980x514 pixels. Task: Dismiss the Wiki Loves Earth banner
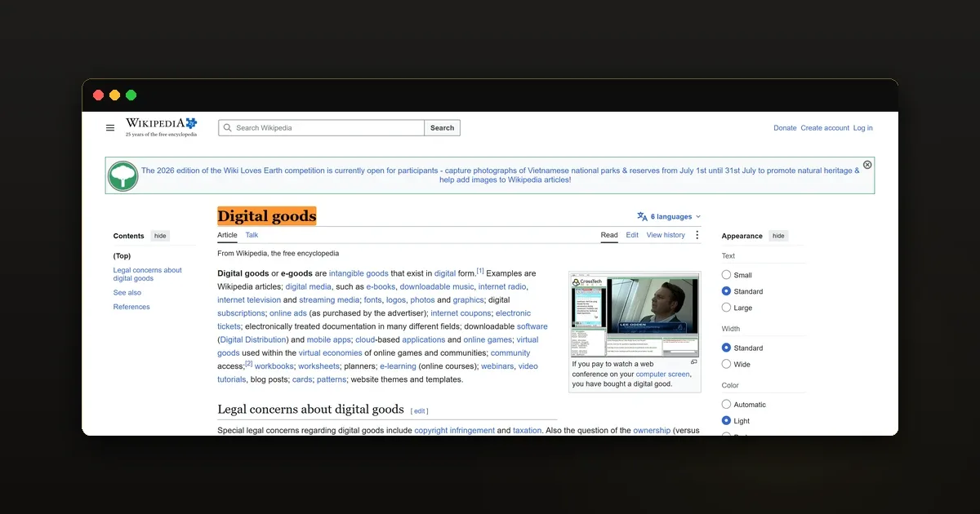[867, 165]
